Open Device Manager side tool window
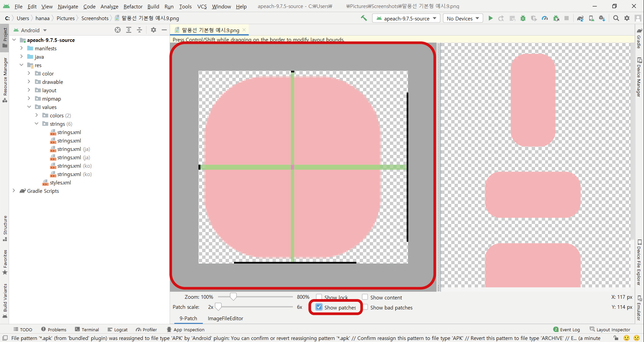 pos(639,77)
